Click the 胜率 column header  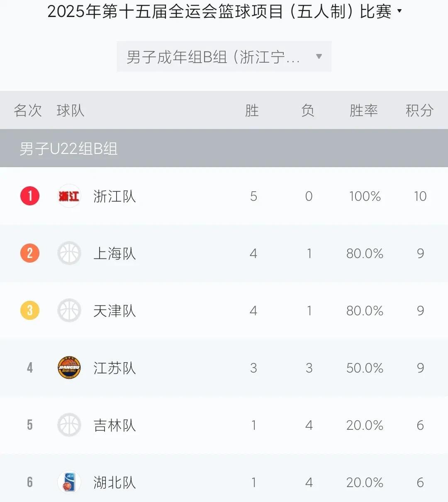(363, 110)
